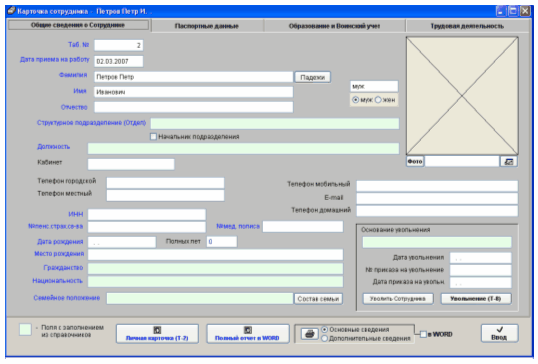The width and height of the screenshot is (538, 364).
Task: Open Структурное подразделение (Отдел) lookup field
Action: (274, 124)
